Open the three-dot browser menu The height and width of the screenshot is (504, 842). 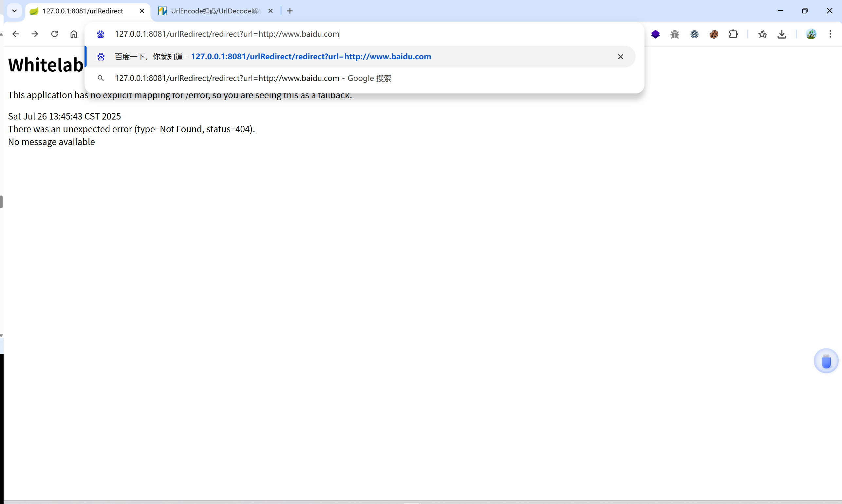pyautogui.click(x=830, y=34)
